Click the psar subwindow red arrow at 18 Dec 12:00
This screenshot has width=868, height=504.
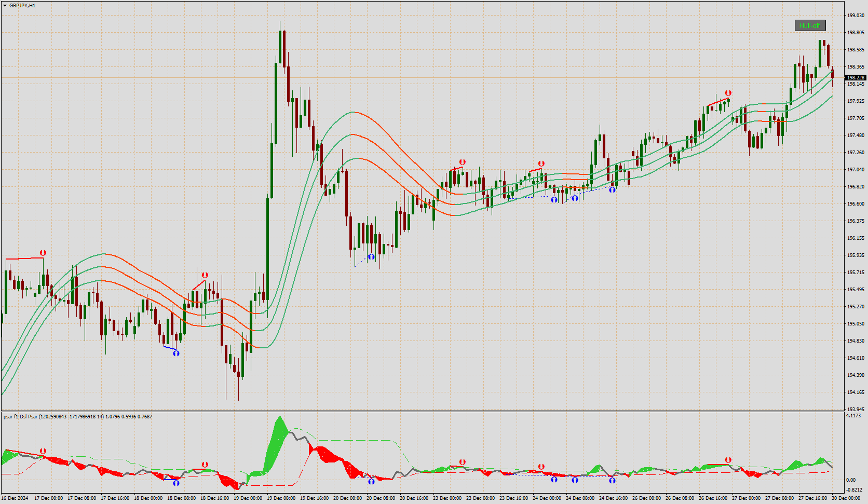(205, 465)
